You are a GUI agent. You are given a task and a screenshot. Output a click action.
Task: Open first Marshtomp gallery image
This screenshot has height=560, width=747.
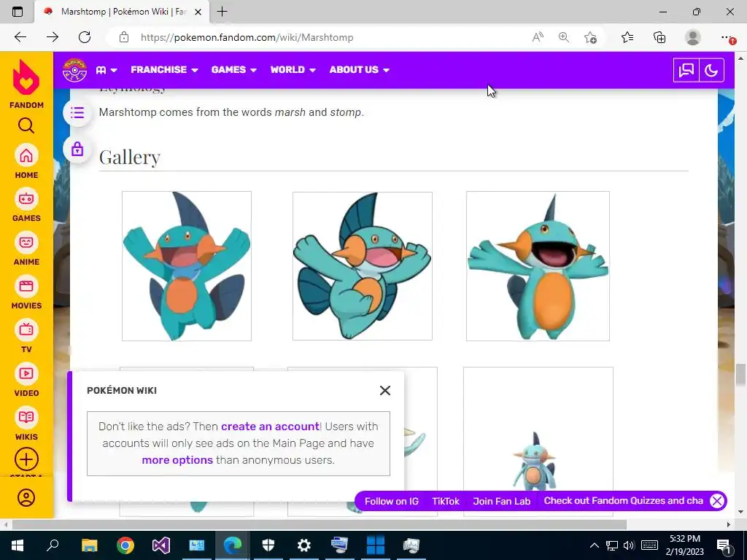tap(187, 266)
